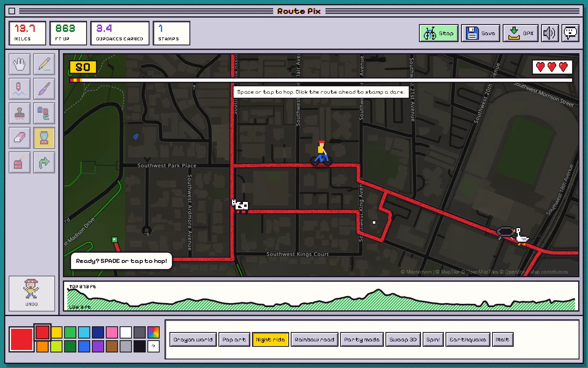Click the 3.4 Cupcakes Earned stat box
This screenshot has height=368, width=588.
click(x=120, y=33)
